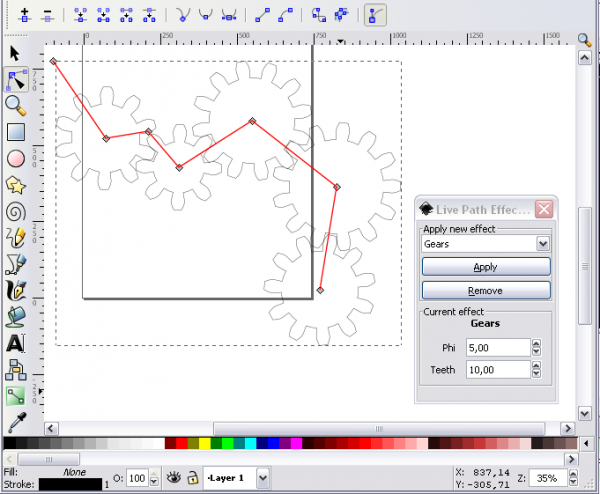Click Object to path icon

tap(319, 15)
